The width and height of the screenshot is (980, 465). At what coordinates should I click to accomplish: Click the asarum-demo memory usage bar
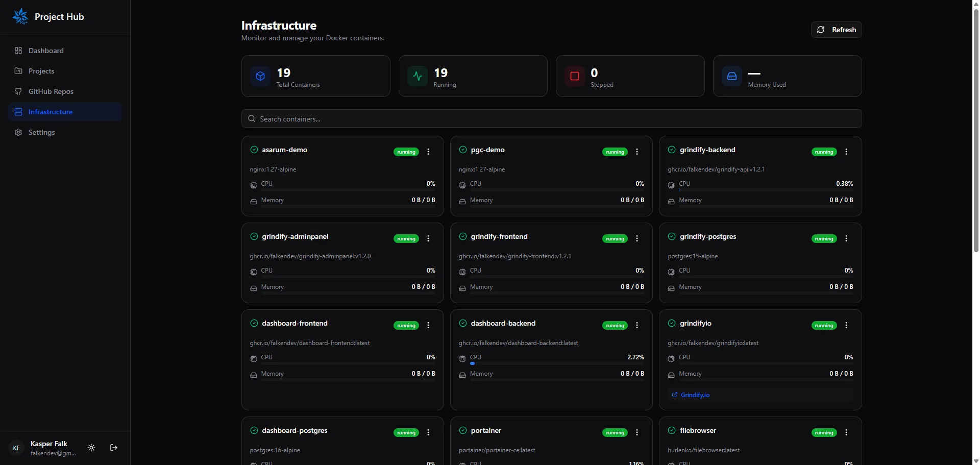(348, 206)
